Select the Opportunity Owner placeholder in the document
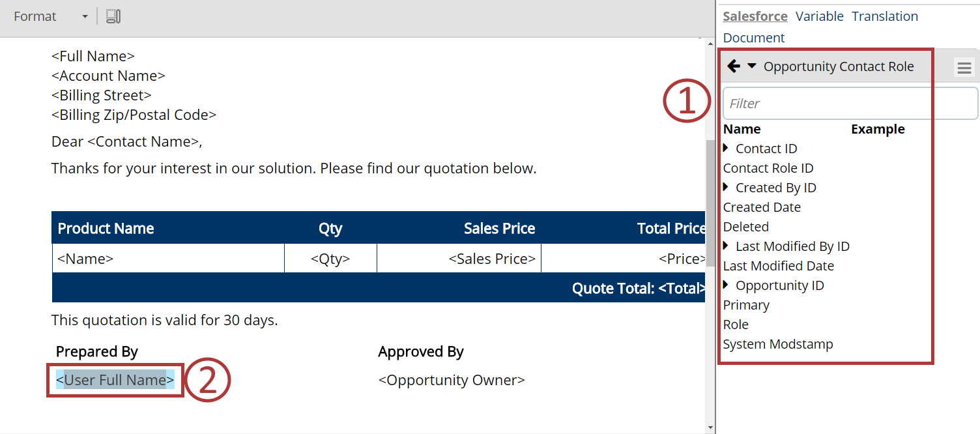980x434 pixels. coord(452,379)
